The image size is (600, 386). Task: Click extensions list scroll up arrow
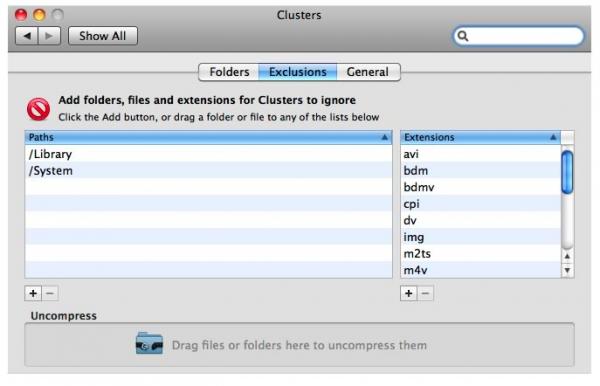tap(567, 256)
